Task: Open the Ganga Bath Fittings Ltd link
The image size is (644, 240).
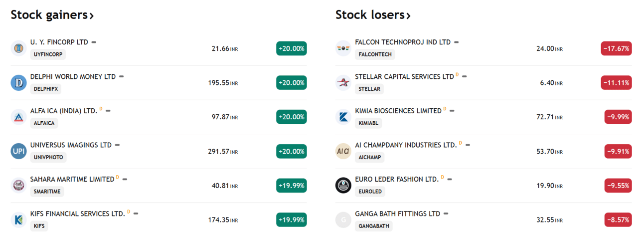Action: coord(397,214)
